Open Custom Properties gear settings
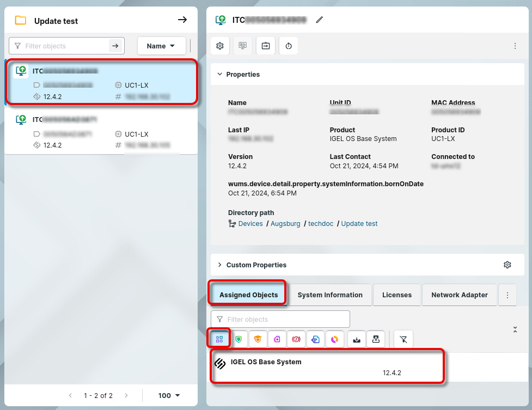The image size is (532, 410). pyautogui.click(x=507, y=265)
